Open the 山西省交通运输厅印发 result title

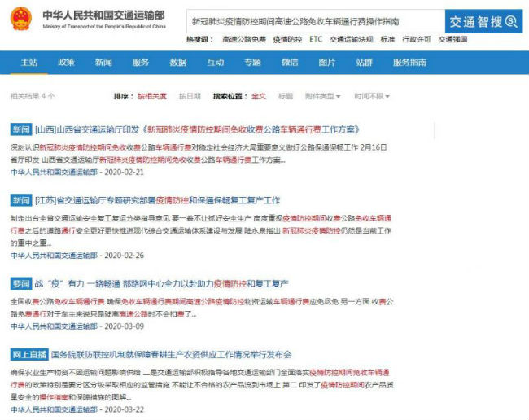coord(198,129)
